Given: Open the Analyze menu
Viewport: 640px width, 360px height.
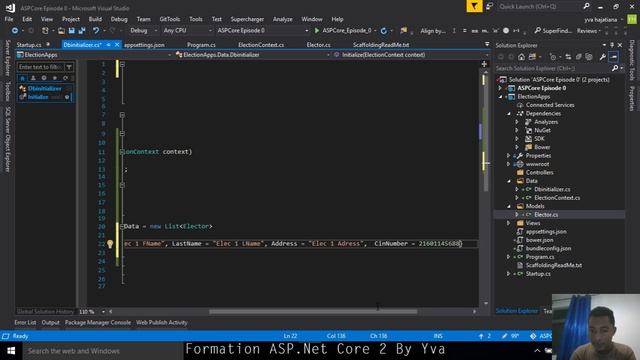Looking at the screenshot, I should tap(282, 19).
